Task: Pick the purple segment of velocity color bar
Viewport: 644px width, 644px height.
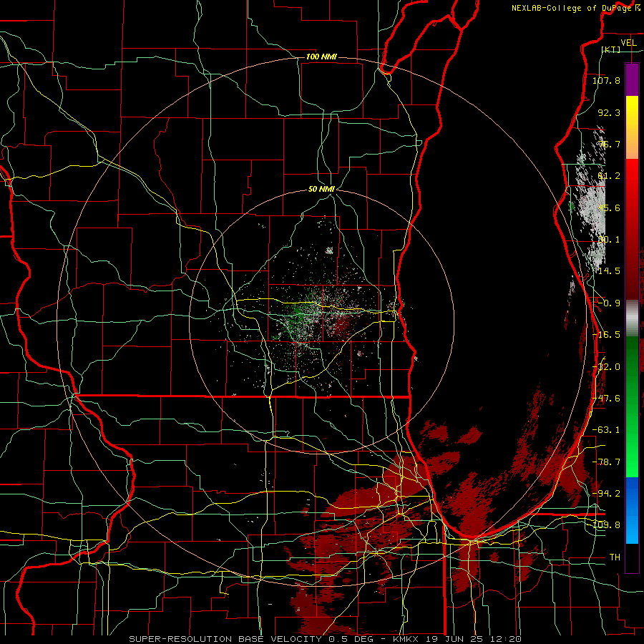Action: [632, 79]
